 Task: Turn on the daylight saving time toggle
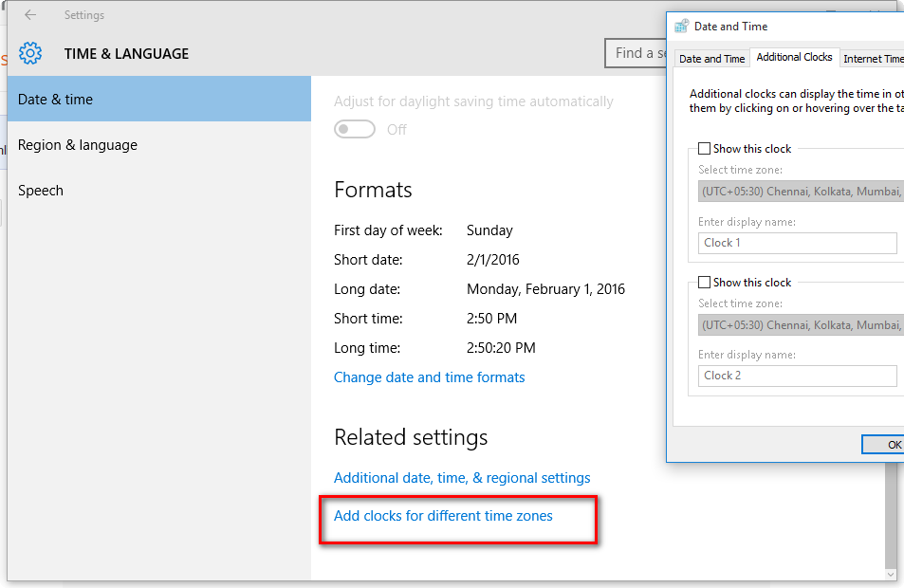tap(355, 129)
